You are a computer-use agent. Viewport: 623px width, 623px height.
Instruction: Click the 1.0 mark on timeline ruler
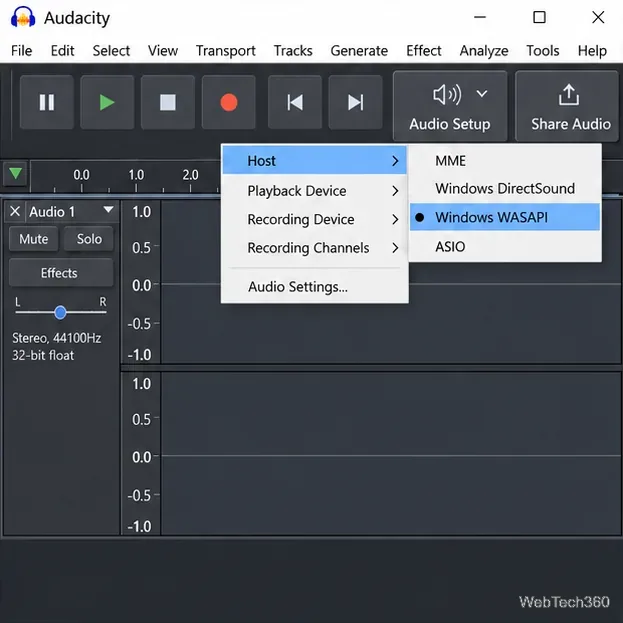(x=136, y=175)
